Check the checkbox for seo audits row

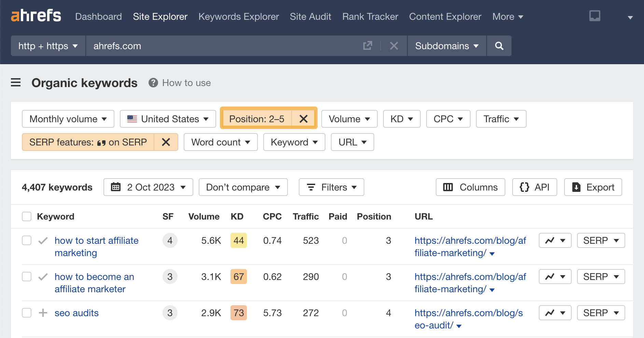pyautogui.click(x=26, y=313)
